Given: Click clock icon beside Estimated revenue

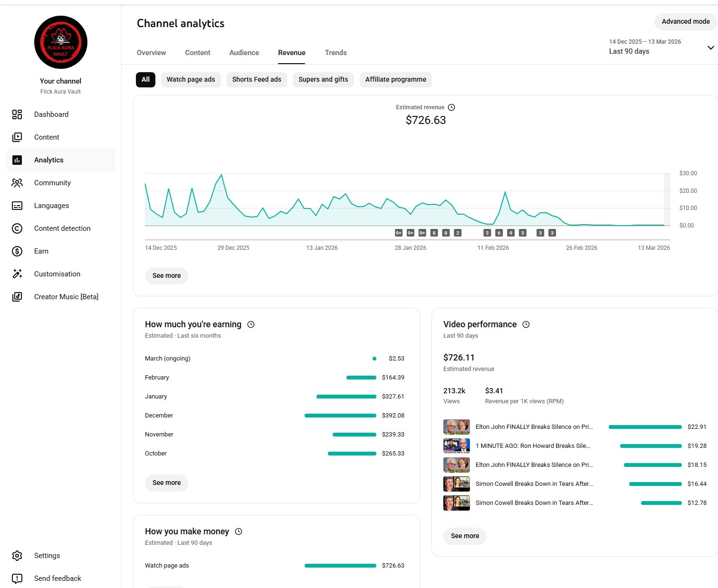Looking at the screenshot, I should click(451, 107).
